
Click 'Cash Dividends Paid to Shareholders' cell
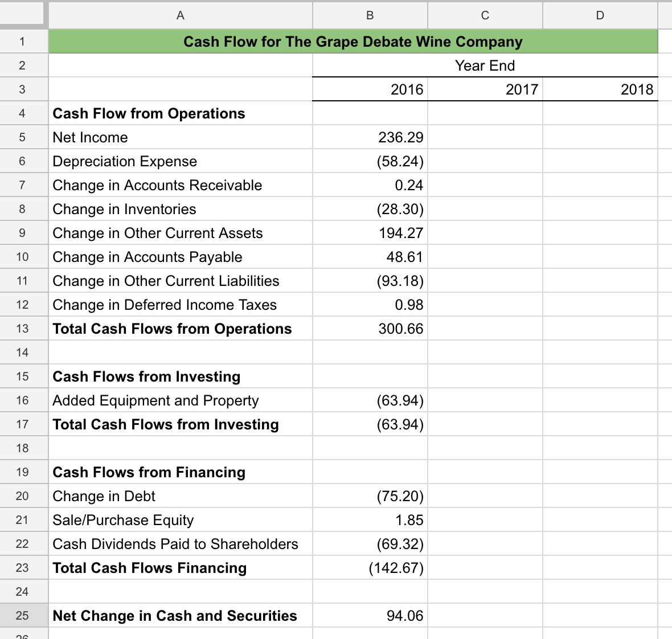(181, 544)
